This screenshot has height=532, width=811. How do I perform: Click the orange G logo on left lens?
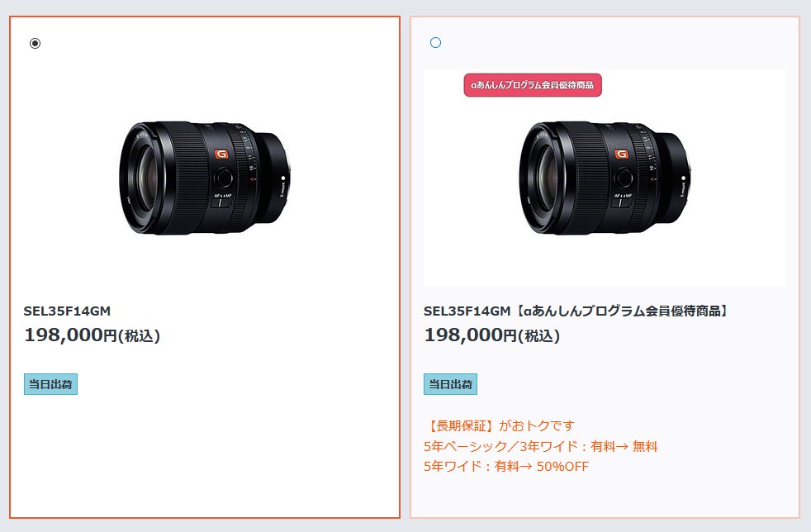(221, 154)
